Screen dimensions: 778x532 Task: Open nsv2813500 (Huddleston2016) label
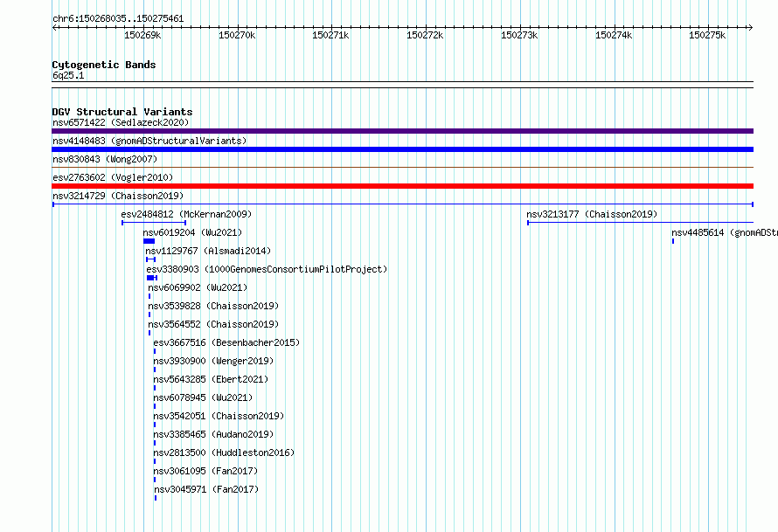pos(224,453)
